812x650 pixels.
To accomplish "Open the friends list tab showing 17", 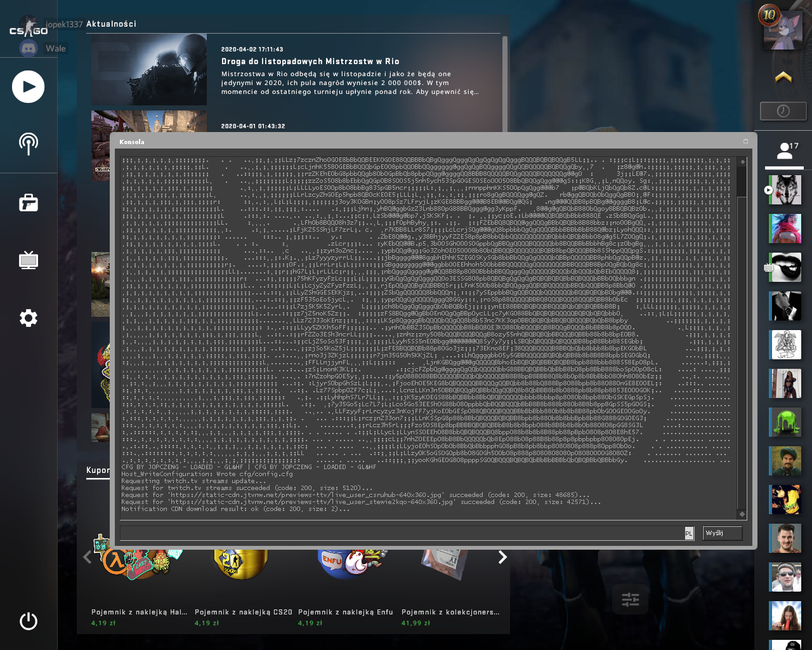I will (x=785, y=152).
